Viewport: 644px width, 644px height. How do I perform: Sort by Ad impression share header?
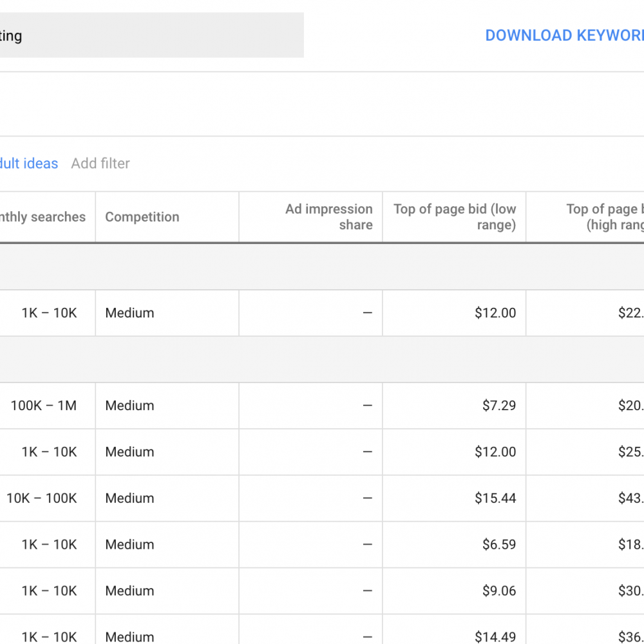pos(329,217)
